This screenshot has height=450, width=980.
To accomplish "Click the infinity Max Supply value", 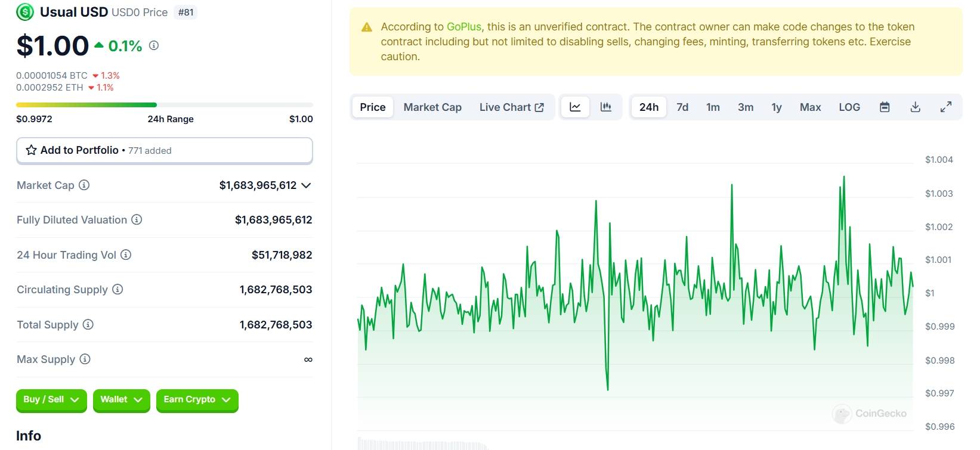I will (308, 359).
